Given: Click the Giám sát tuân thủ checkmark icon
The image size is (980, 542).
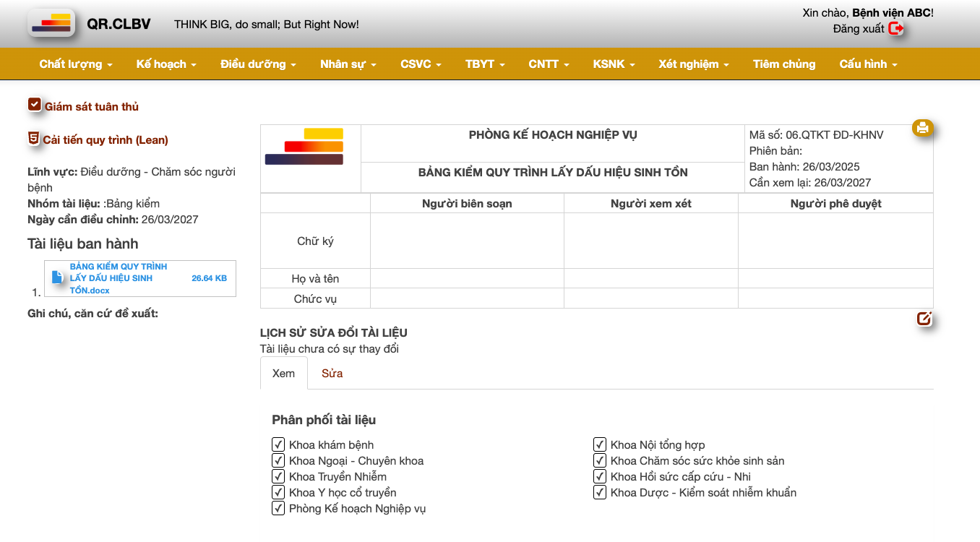Looking at the screenshot, I should 35,106.
